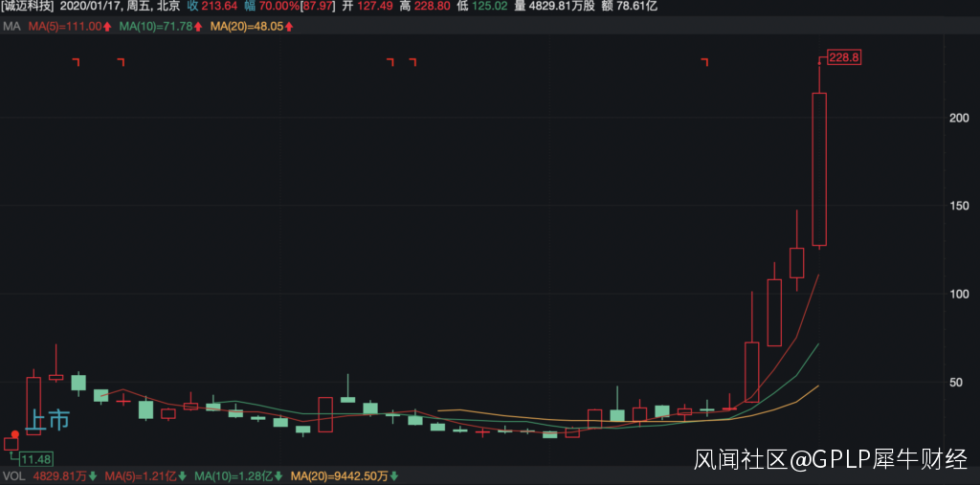
Task: Click the opening price 127.49 value
Action: pyautogui.click(x=374, y=8)
